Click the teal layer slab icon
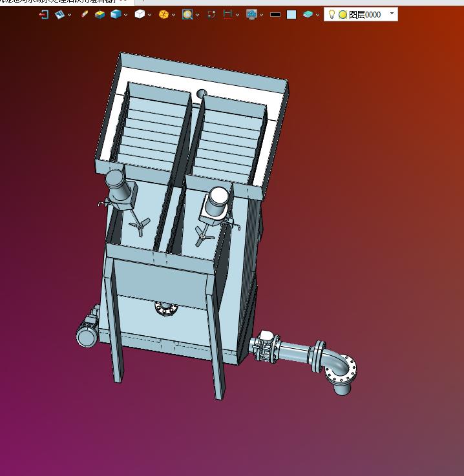 pyautogui.click(x=308, y=14)
